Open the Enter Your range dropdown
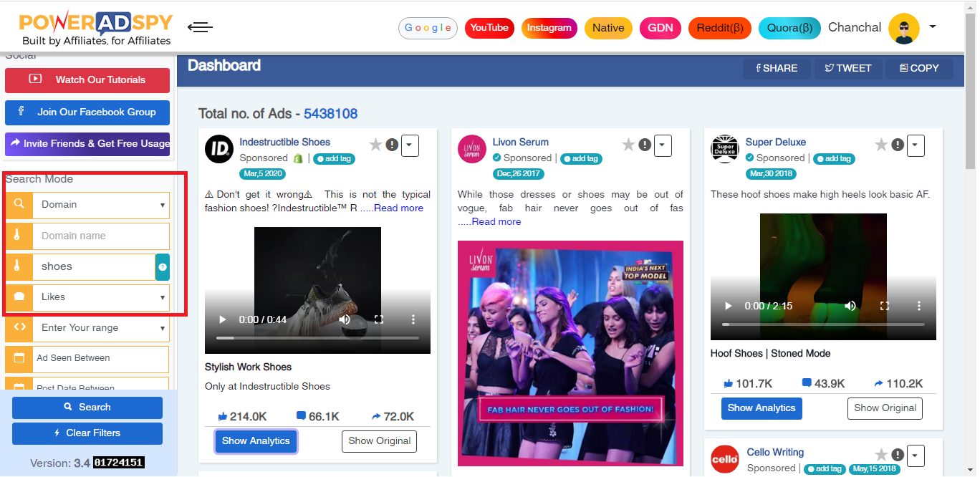Image resolution: width=980 pixels, height=477 pixels. coord(102,328)
